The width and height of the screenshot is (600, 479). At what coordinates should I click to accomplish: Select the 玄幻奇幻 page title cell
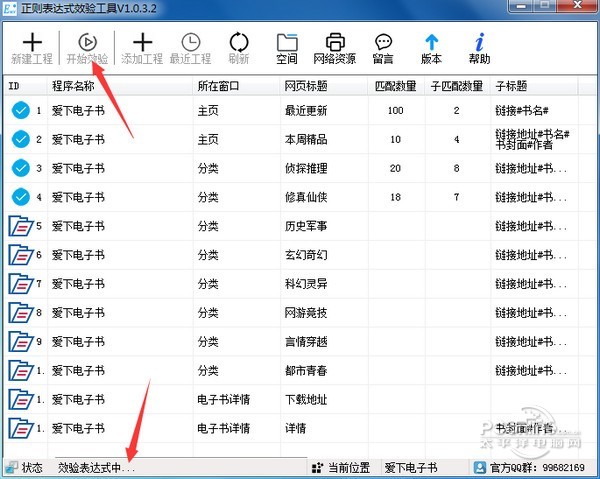tap(306, 255)
